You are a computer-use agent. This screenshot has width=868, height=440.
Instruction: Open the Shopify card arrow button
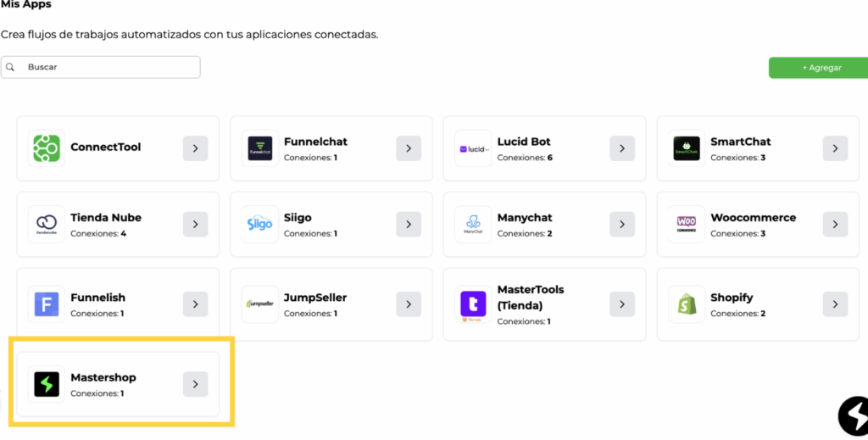point(835,304)
